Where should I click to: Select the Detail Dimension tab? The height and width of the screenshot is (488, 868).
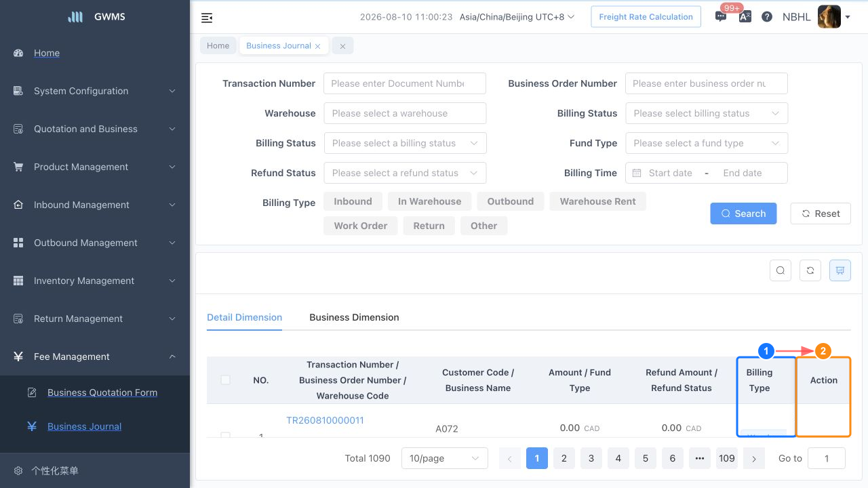click(x=244, y=317)
